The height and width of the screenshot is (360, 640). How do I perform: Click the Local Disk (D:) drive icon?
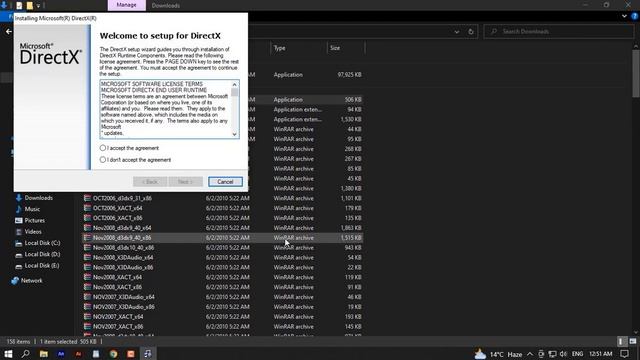coord(18,255)
